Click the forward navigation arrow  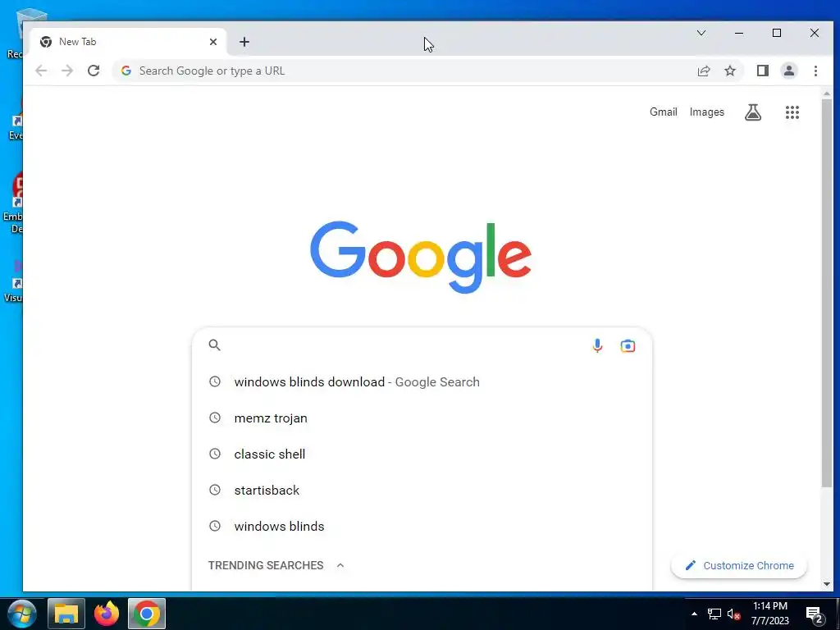pyautogui.click(x=67, y=71)
